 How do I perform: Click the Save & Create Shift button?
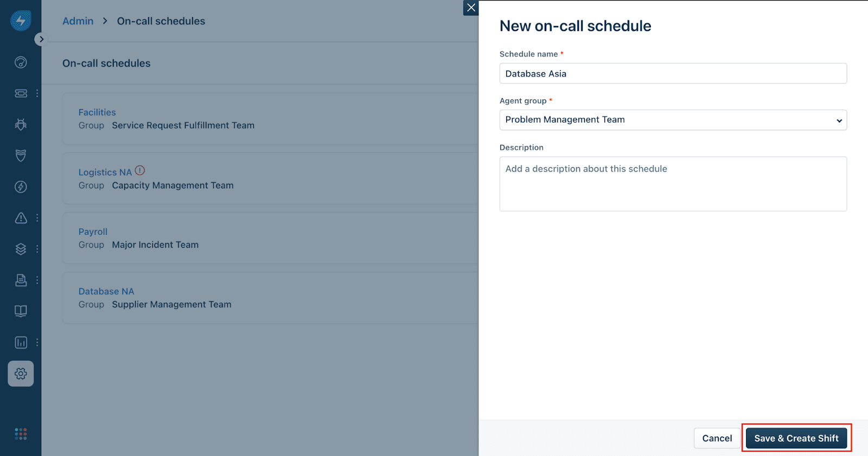tap(796, 438)
